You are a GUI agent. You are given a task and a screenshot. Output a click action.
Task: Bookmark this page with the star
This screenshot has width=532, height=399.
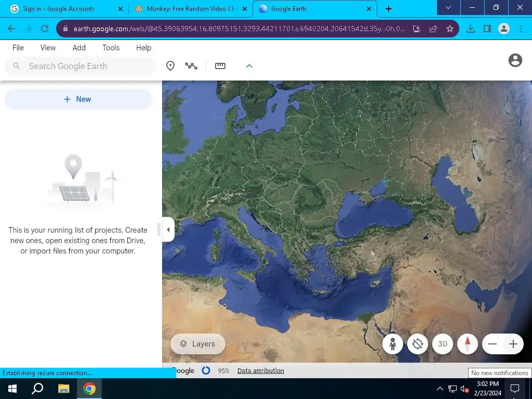[x=449, y=29]
